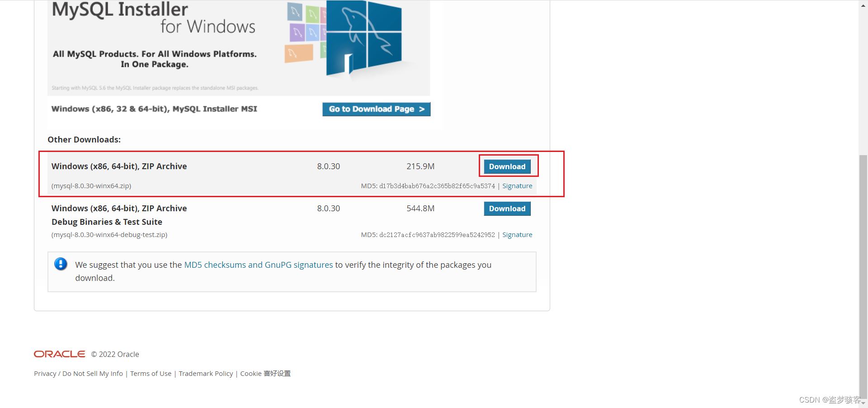Click version 8.0.30 in first ZIP row
This screenshot has width=868, height=408.
(x=329, y=166)
